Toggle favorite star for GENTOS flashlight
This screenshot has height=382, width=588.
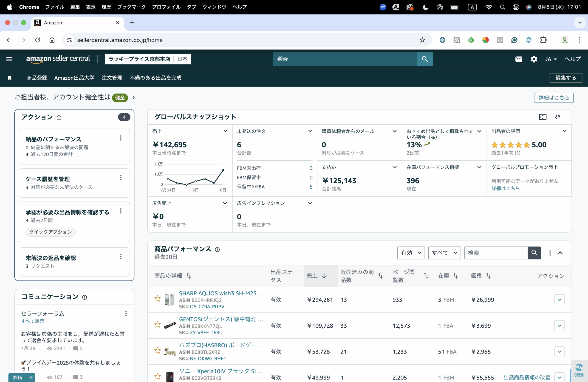[157, 325]
